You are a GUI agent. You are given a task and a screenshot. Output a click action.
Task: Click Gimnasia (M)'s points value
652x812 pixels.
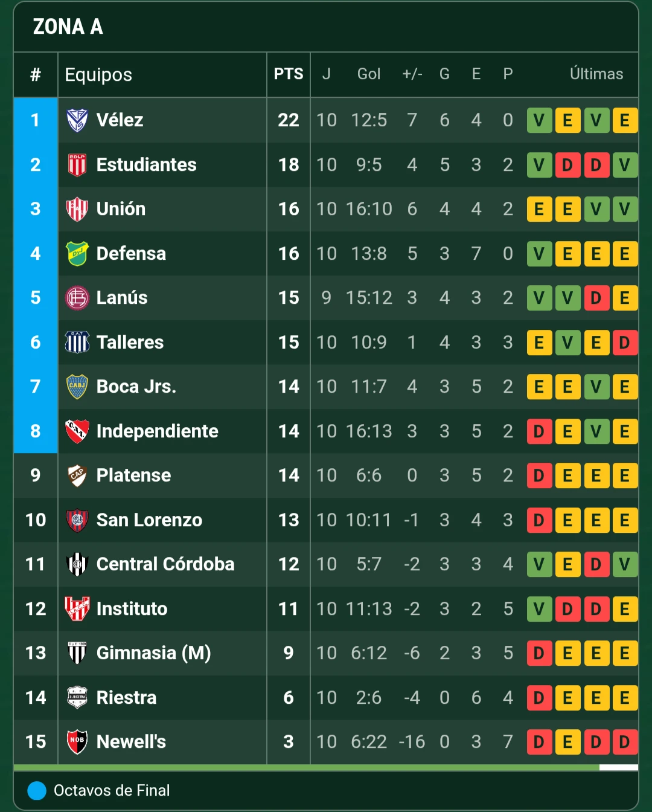[x=288, y=653]
